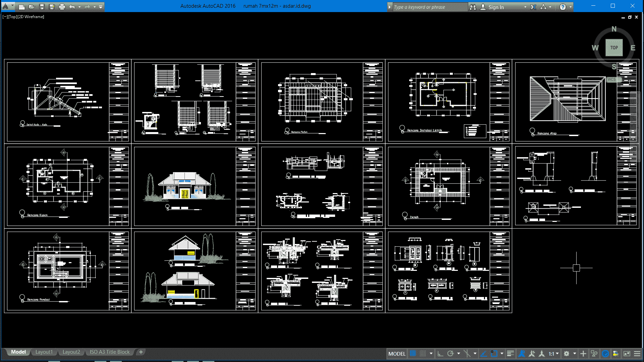Toggle hardware acceleration icon
The image size is (644, 362).
[605, 354]
